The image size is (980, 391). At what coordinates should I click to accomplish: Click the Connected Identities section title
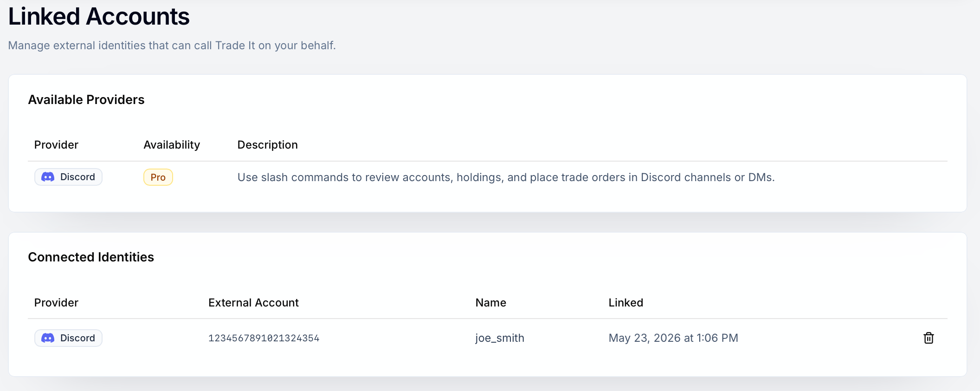[91, 257]
